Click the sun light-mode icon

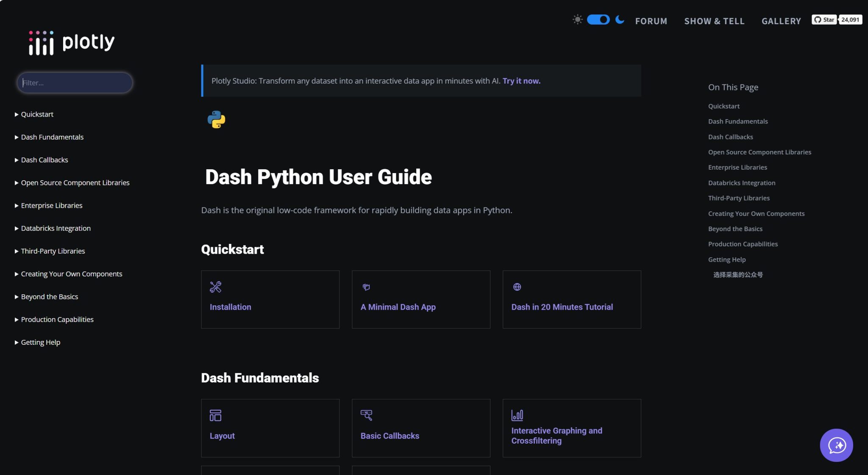pyautogui.click(x=577, y=20)
